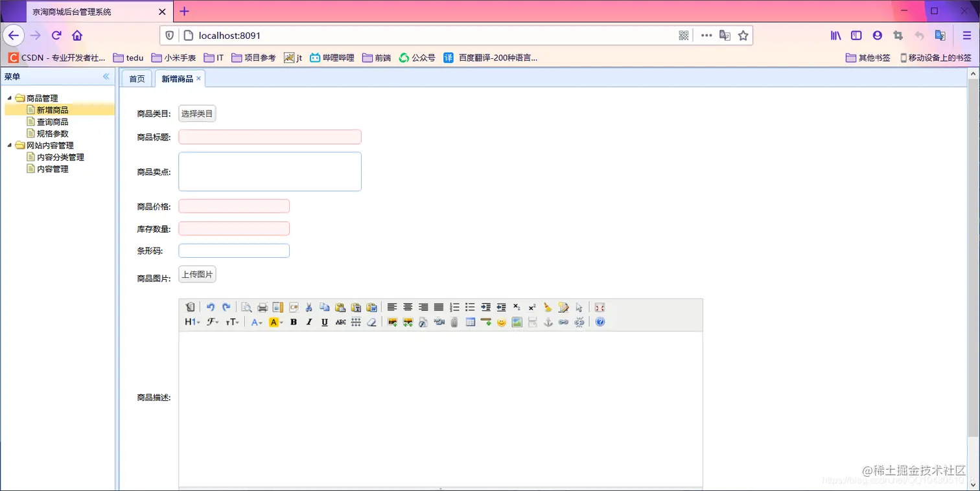The width and height of the screenshot is (980, 491).
Task: Open multi-image upload in the editor
Action: (408, 322)
